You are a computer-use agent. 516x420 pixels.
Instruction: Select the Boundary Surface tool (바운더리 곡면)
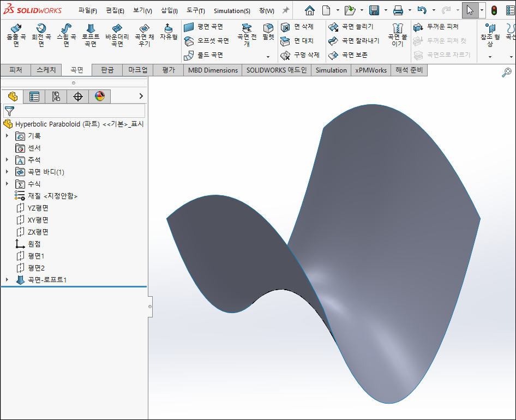tap(117, 35)
